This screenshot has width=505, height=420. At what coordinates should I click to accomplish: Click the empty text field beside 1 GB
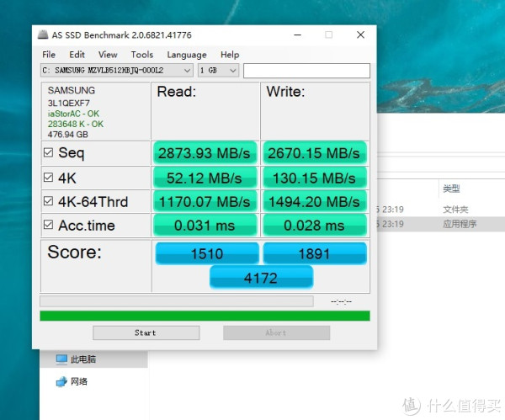306,71
